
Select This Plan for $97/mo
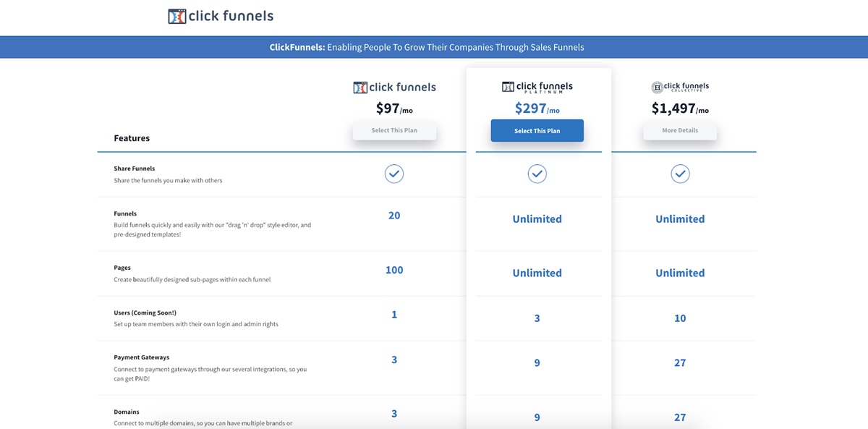pyautogui.click(x=394, y=131)
